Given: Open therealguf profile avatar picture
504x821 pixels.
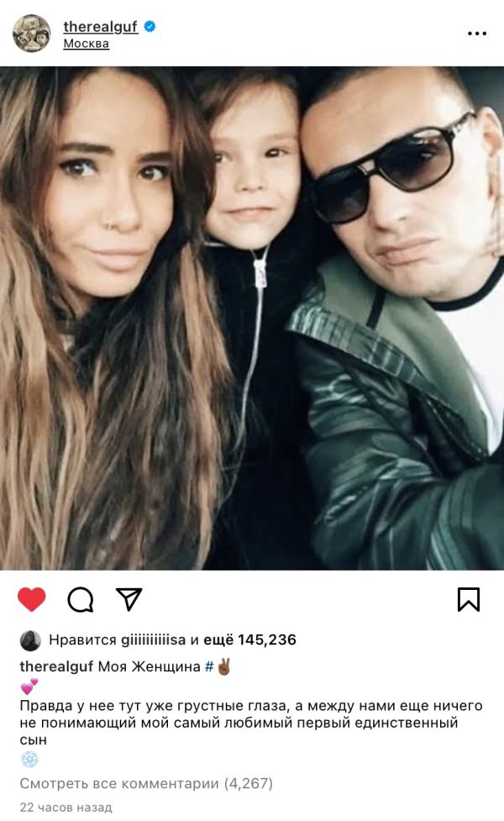Looking at the screenshot, I should coord(31,34).
